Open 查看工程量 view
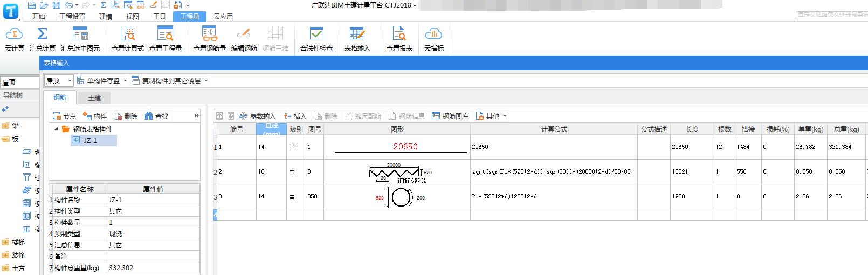Image resolution: width=868 pixels, height=275 pixels. pyautogui.click(x=166, y=39)
